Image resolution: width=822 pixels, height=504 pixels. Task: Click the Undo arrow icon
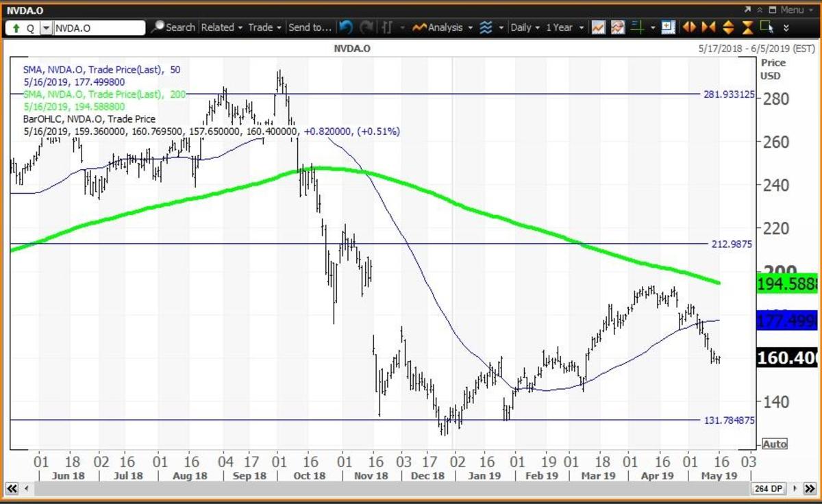tap(346, 27)
